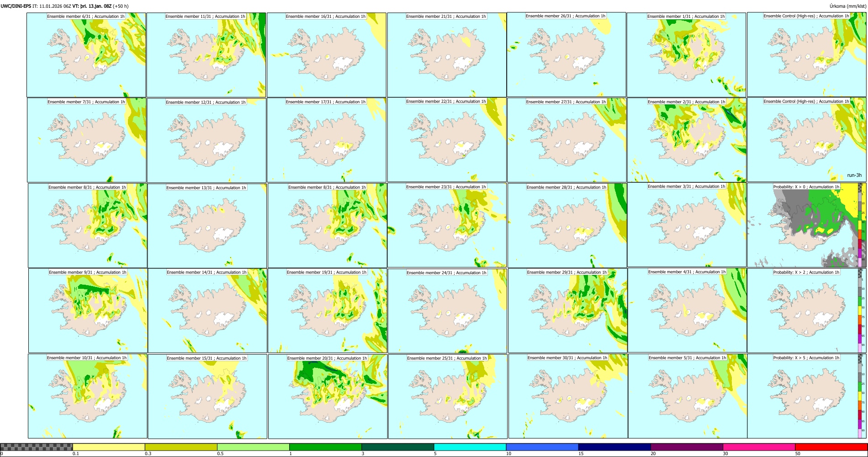Click the Ensemble member 25/31 title label

pyautogui.click(x=447, y=358)
